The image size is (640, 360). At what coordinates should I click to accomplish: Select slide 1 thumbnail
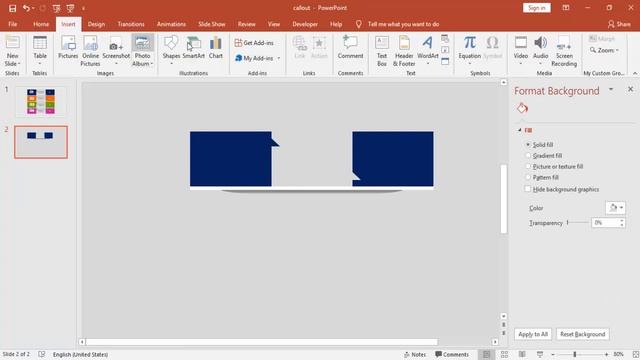coord(41,101)
